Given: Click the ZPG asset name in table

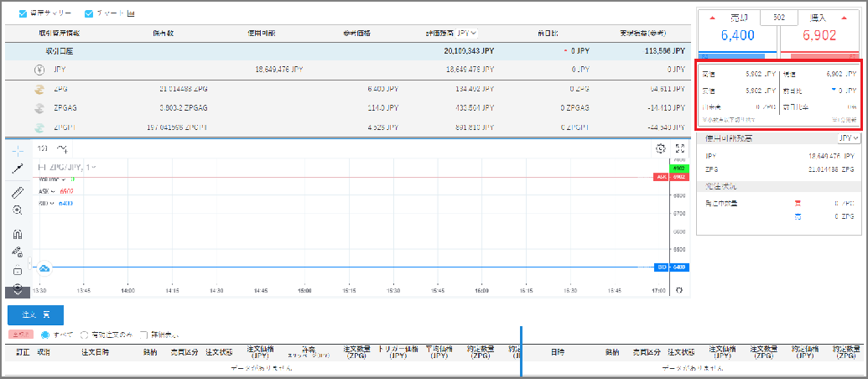Looking at the screenshot, I should point(61,89).
